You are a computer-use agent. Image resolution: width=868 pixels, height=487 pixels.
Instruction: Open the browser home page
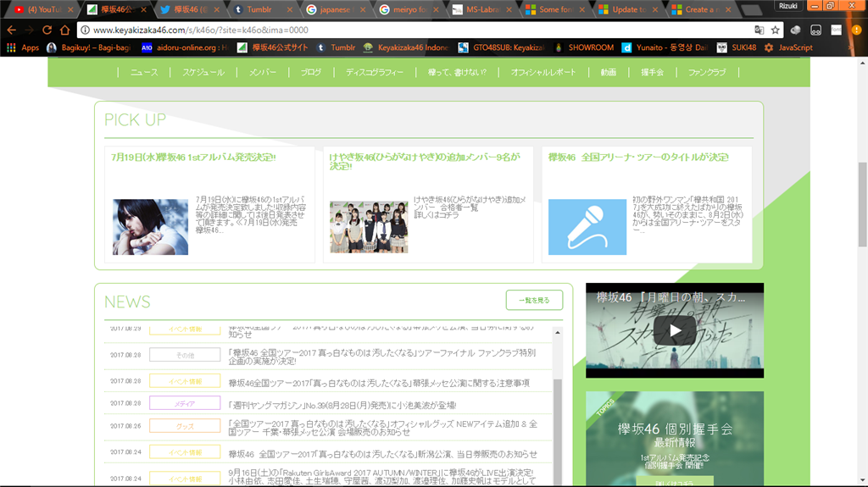coord(64,30)
